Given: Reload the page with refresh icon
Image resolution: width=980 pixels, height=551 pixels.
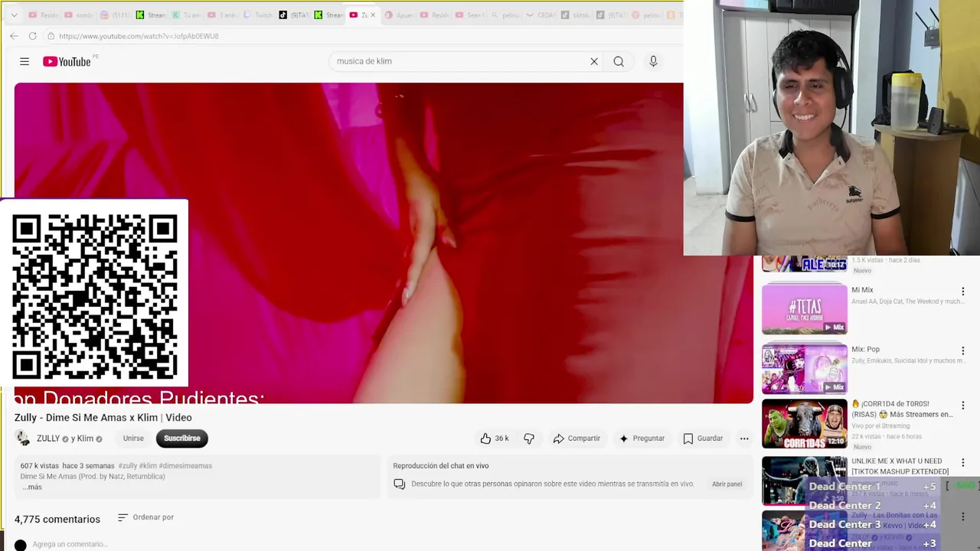Looking at the screenshot, I should pyautogui.click(x=32, y=36).
